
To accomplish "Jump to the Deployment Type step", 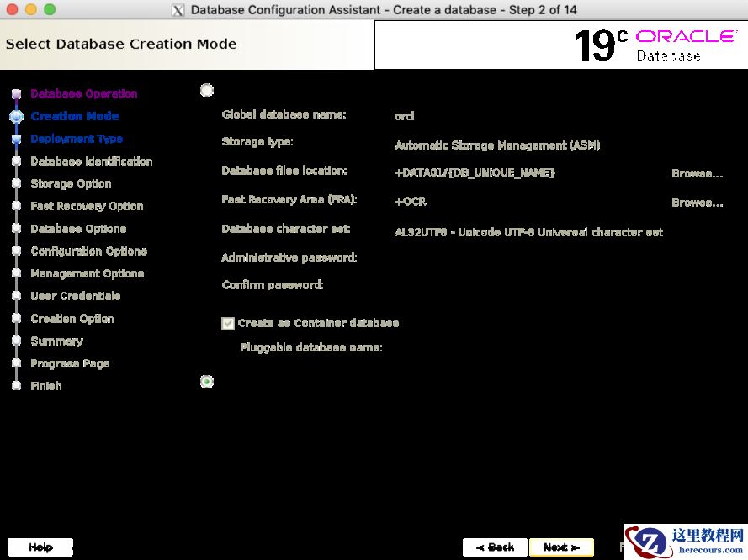I will pos(77,139).
